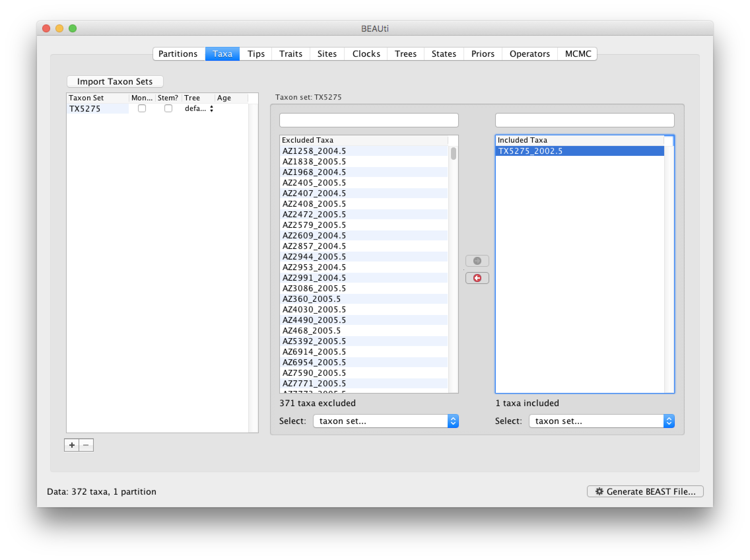The image size is (750, 560).
Task: Select excluded taxon AZ2953_2004.5
Action: [x=364, y=267]
